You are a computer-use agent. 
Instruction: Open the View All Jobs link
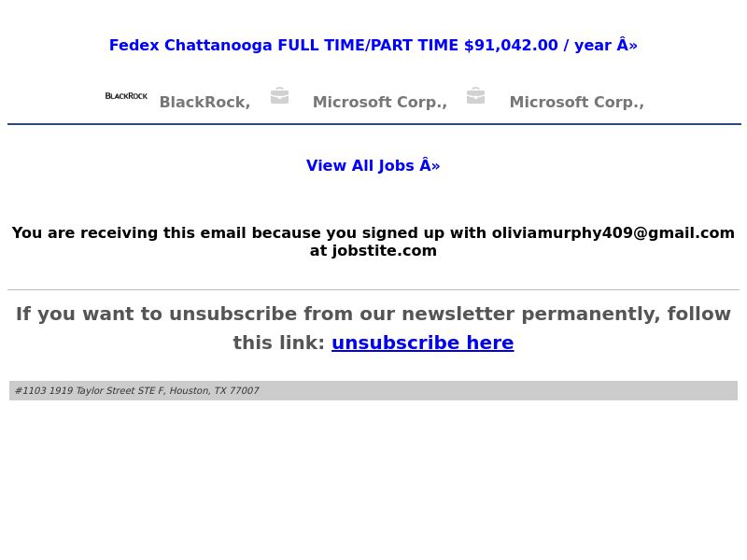tap(373, 165)
